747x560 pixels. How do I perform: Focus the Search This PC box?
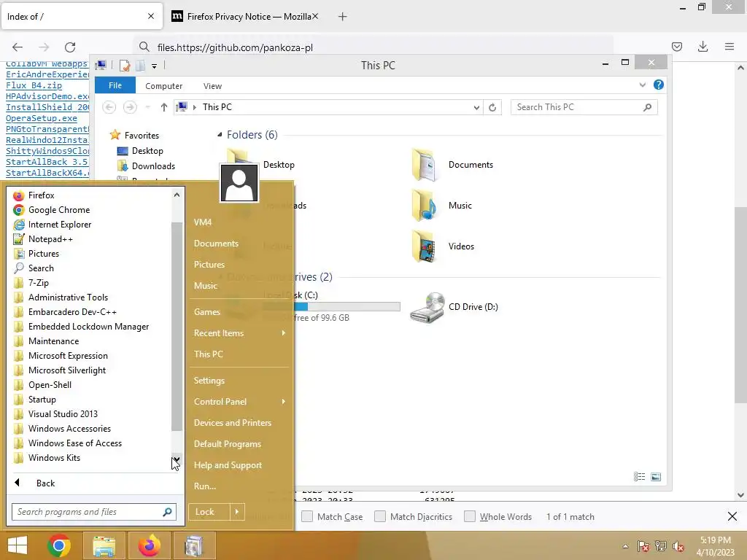point(584,108)
